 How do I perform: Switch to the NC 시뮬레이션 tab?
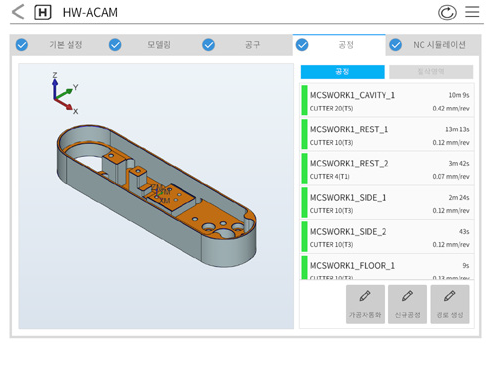tap(433, 45)
